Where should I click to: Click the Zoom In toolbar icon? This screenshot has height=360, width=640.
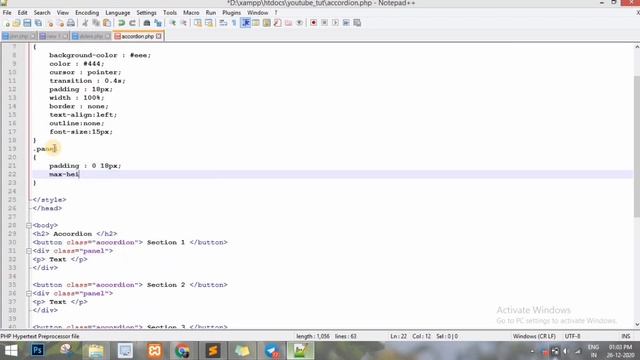(173, 23)
